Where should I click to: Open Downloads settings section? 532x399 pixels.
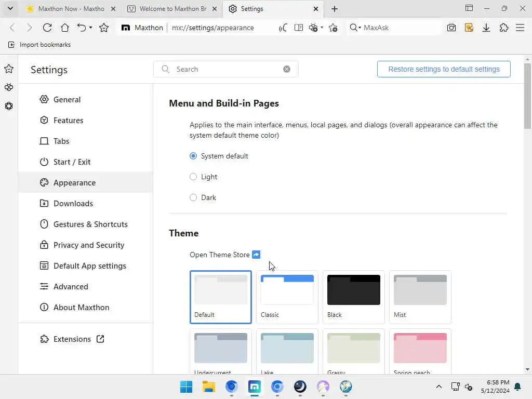[x=85, y=203]
